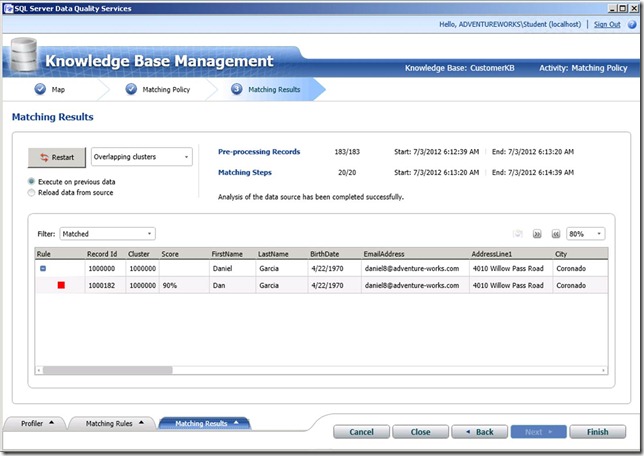The image size is (644, 456).
Task: Click the Restart button
Action: [57, 157]
